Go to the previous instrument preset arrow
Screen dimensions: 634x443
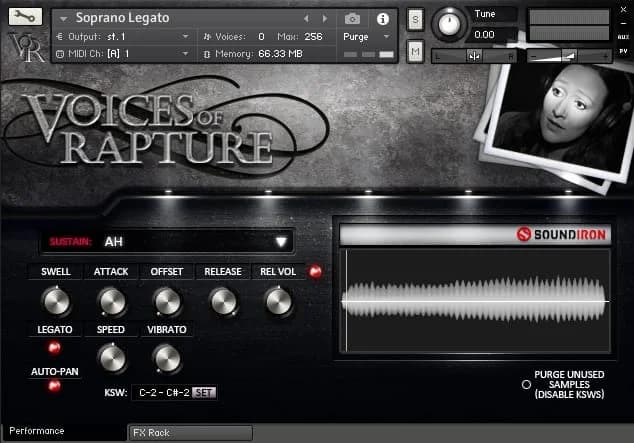306,19
